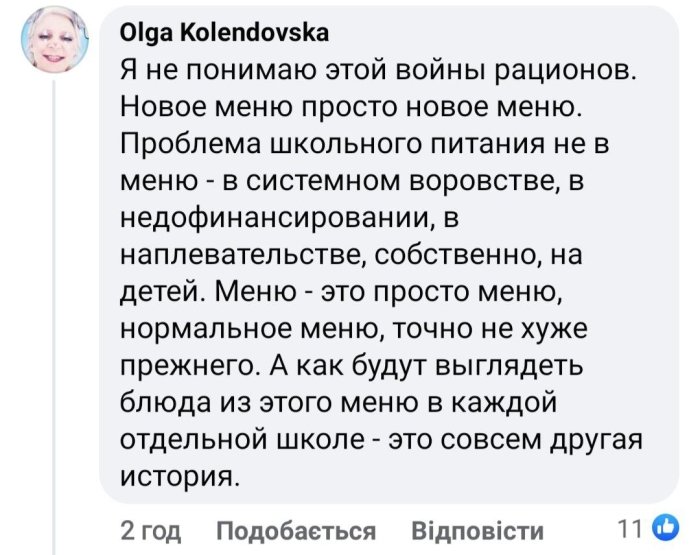This screenshot has width=700, height=555.
Task: Open the reactions count "11"
Action: click(633, 529)
